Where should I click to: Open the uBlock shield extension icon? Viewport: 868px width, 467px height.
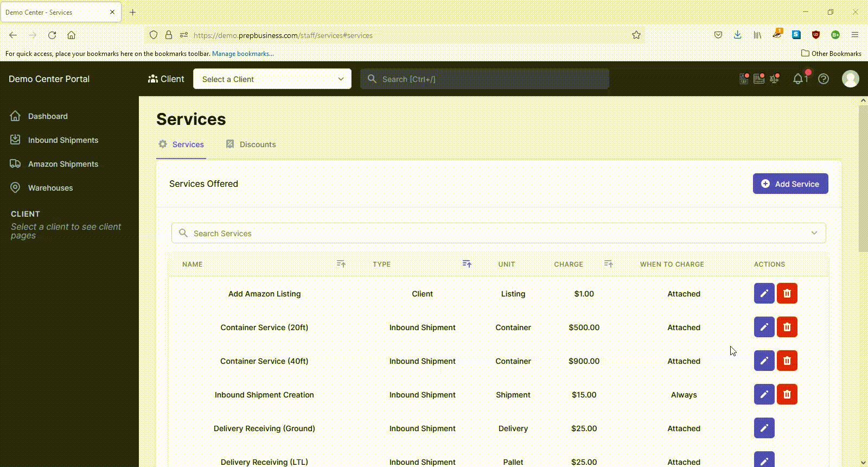click(815, 35)
